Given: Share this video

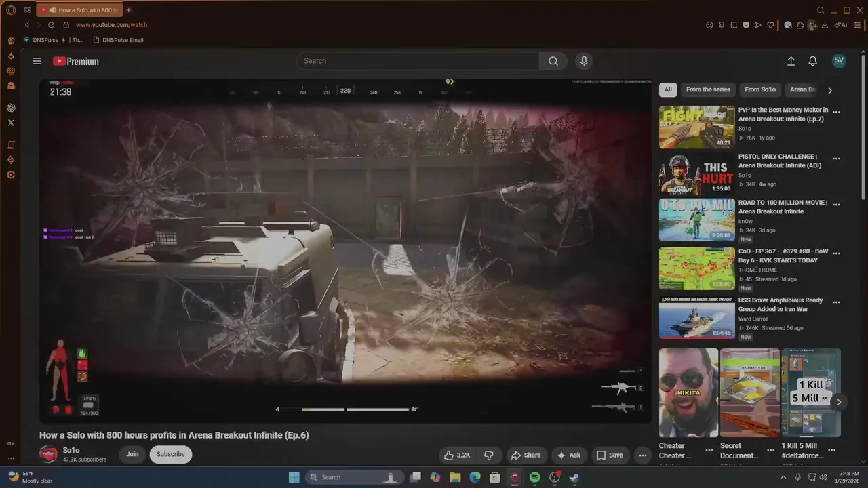Looking at the screenshot, I should [526, 455].
